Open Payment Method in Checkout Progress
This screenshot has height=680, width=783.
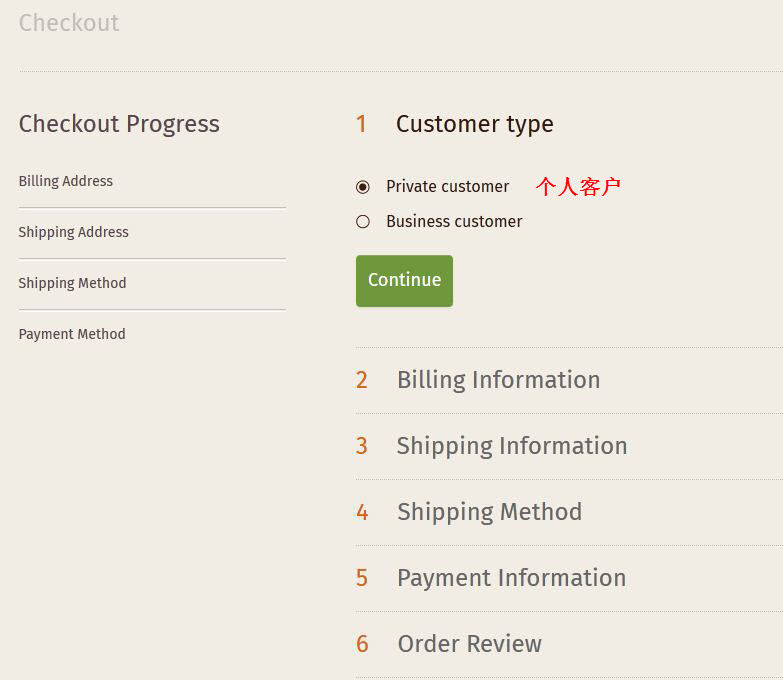click(x=72, y=334)
